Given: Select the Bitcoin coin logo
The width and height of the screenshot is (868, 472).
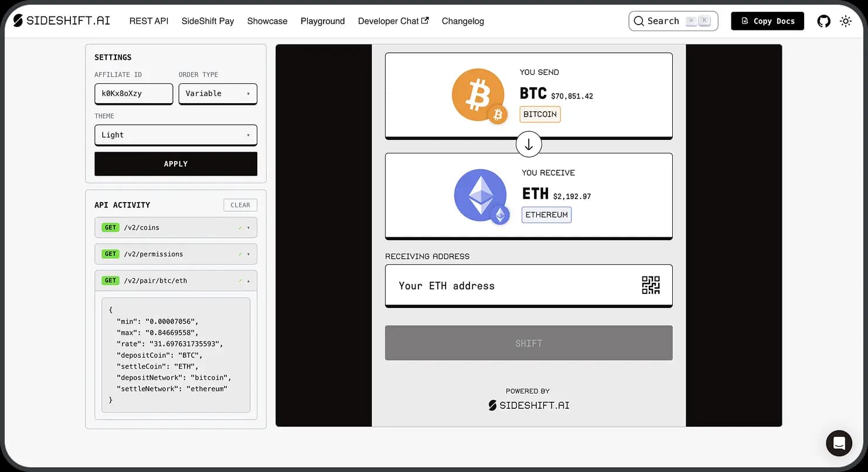Looking at the screenshot, I should pyautogui.click(x=479, y=95).
